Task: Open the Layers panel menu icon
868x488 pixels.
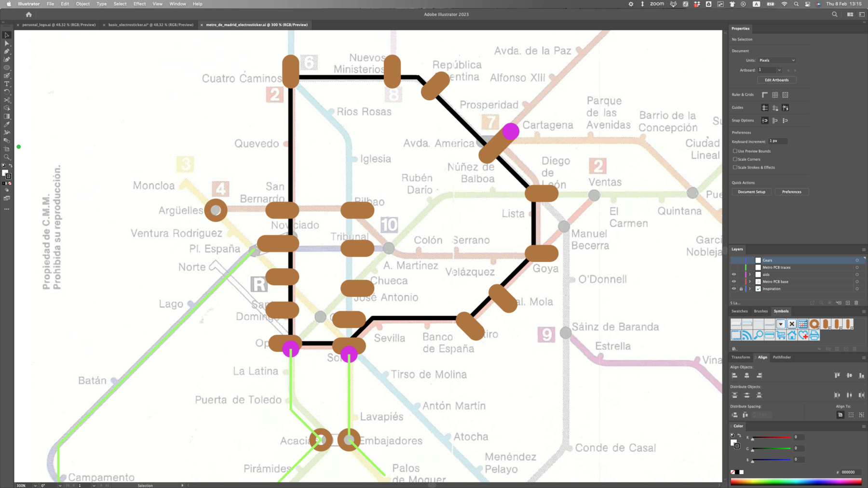Action: pos(864,250)
